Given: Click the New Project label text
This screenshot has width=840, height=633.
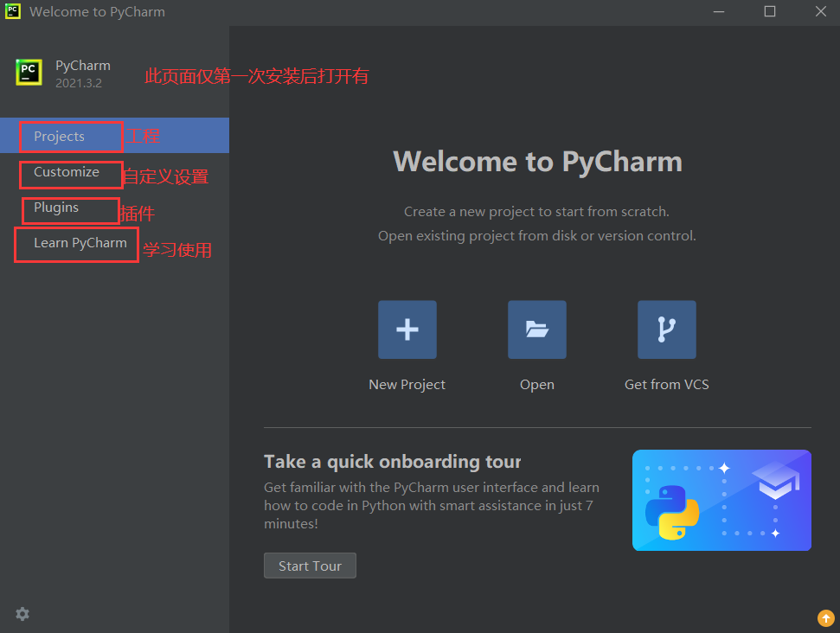Looking at the screenshot, I should 407,384.
